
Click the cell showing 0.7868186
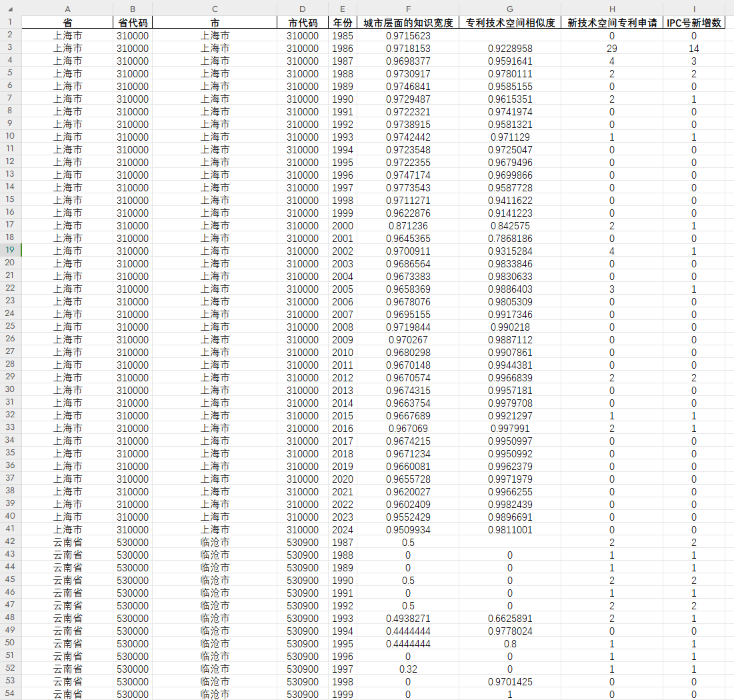510,238
